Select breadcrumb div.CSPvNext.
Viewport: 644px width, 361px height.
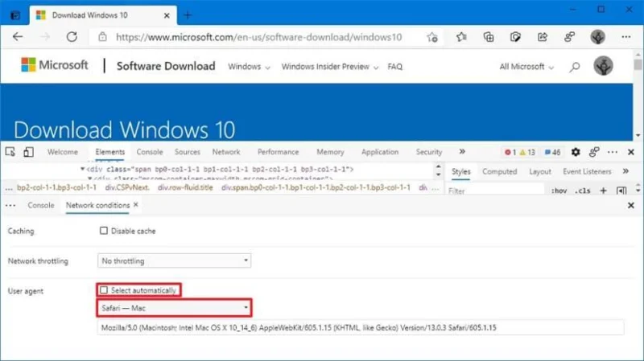(127, 187)
